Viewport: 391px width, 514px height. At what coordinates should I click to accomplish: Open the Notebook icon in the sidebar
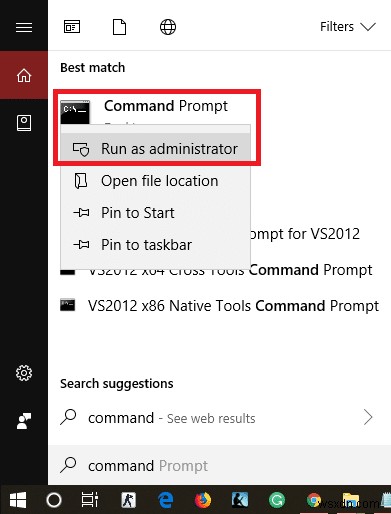[24, 123]
